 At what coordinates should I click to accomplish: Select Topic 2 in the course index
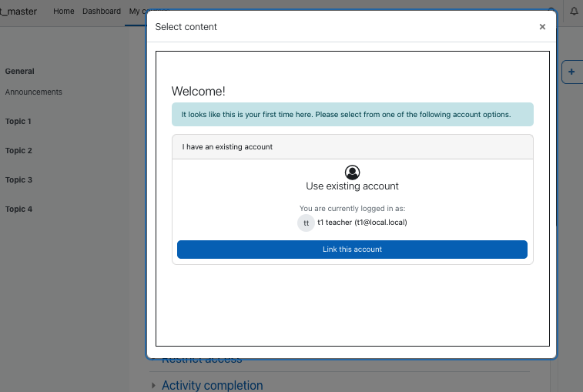coord(18,151)
